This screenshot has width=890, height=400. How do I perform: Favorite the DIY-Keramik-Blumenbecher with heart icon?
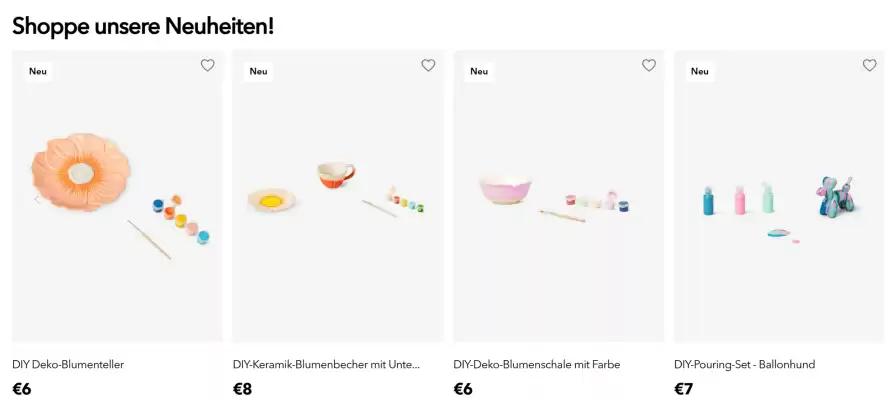pyautogui.click(x=428, y=65)
